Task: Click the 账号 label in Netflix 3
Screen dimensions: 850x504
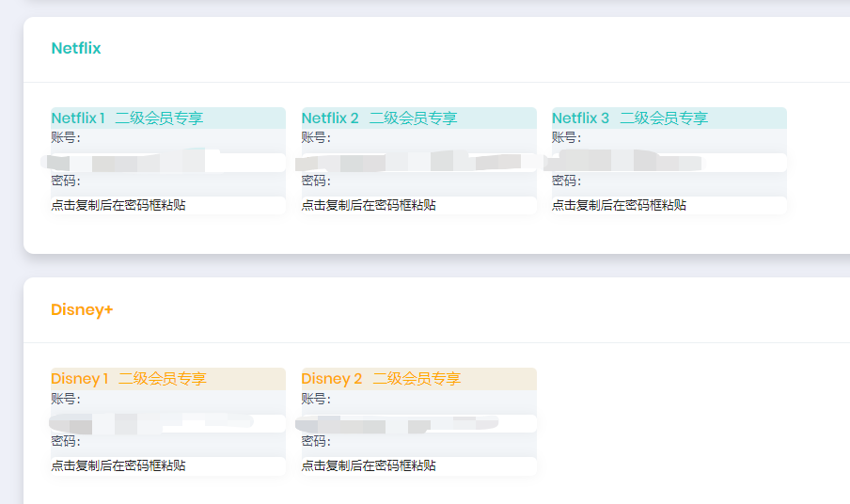Action: click(x=566, y=137)
